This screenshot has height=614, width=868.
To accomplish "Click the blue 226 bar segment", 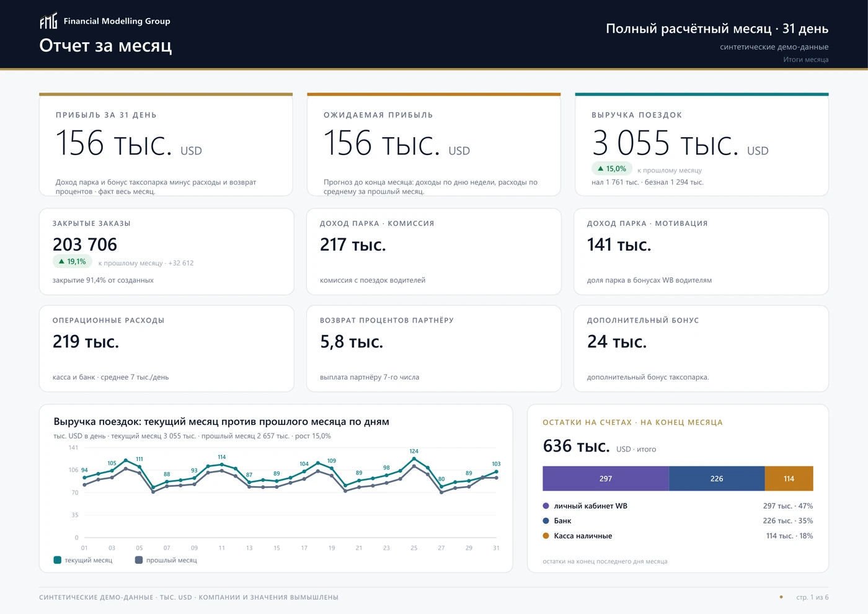I will tap(717, 479).
